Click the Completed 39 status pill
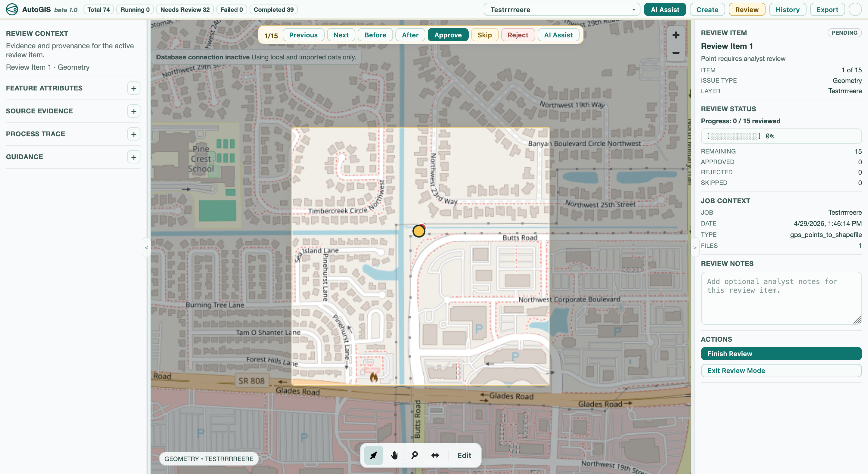The image size is (868, 474). [273, 9]
